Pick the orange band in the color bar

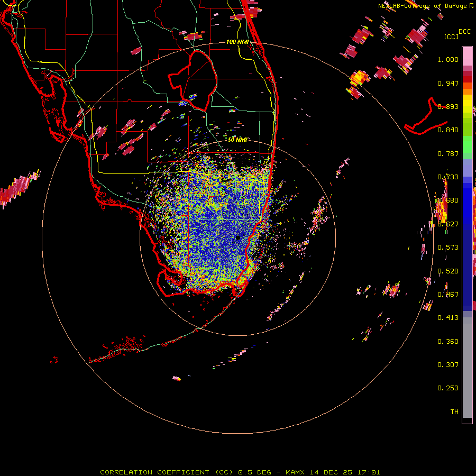click(x=467, y=91)
